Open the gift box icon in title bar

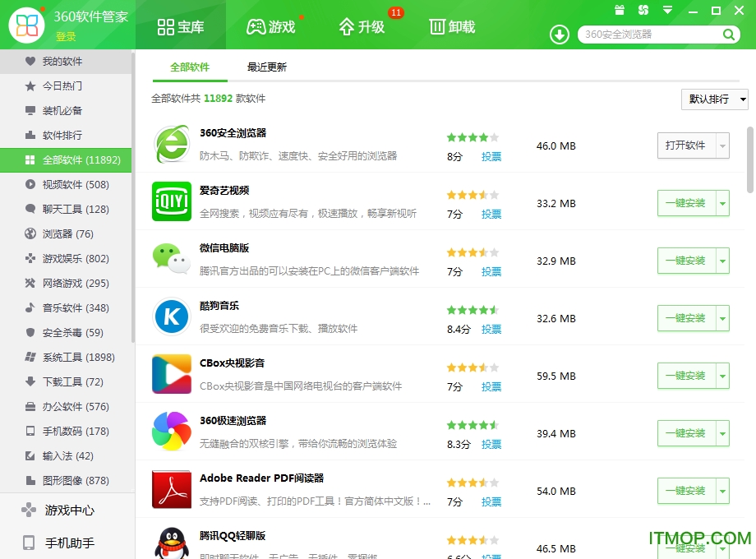tap(620, 10)
